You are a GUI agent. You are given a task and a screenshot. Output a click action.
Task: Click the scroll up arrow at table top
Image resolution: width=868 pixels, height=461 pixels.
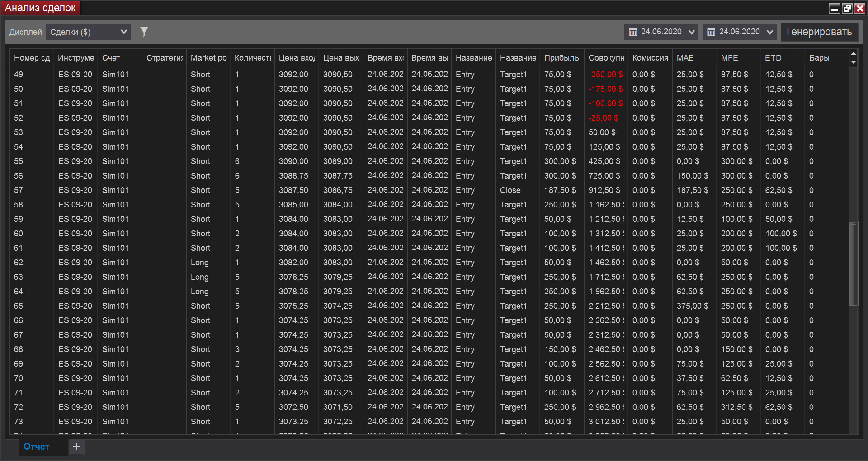point(854,54)
